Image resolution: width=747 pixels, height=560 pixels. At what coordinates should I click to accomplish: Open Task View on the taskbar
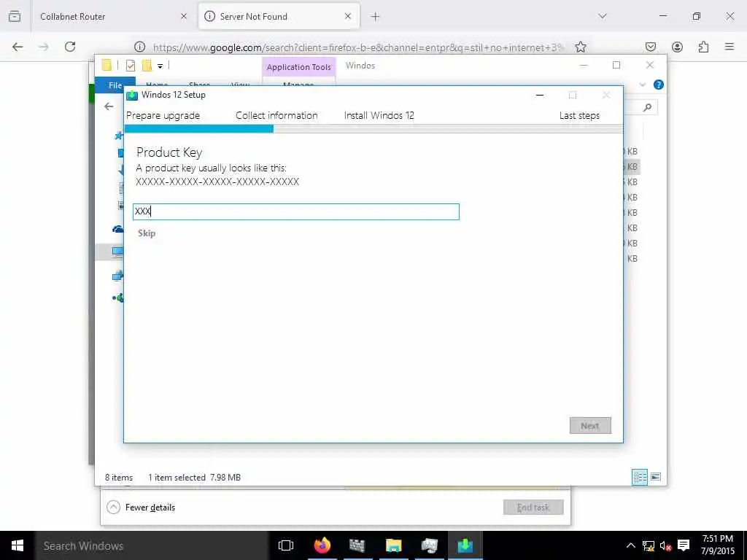tap(286, 545)
